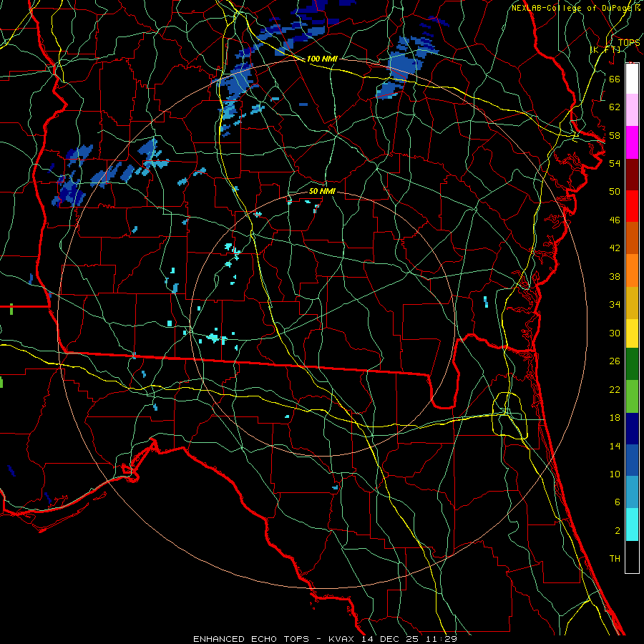Screen dimensions: 644x644
Task: Click the 10 legend value
Action: click(615, 474)
